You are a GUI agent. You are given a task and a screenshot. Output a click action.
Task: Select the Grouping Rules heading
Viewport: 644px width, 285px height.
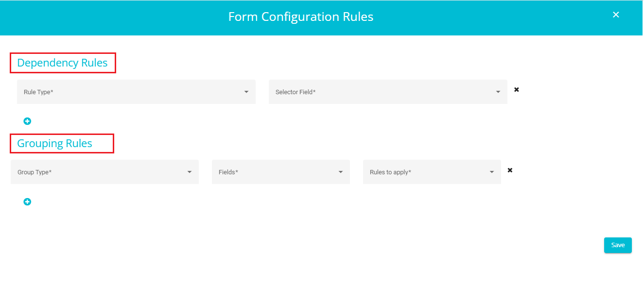click(x=54, y=144)
